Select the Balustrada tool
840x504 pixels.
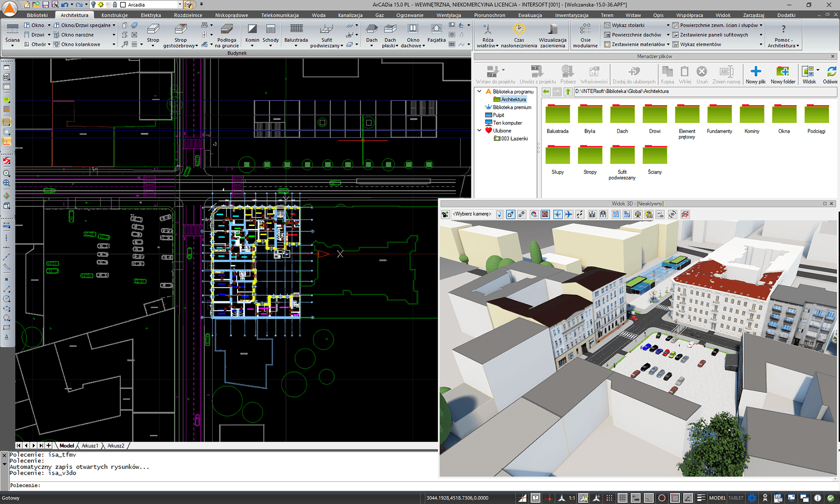(296, 34)
